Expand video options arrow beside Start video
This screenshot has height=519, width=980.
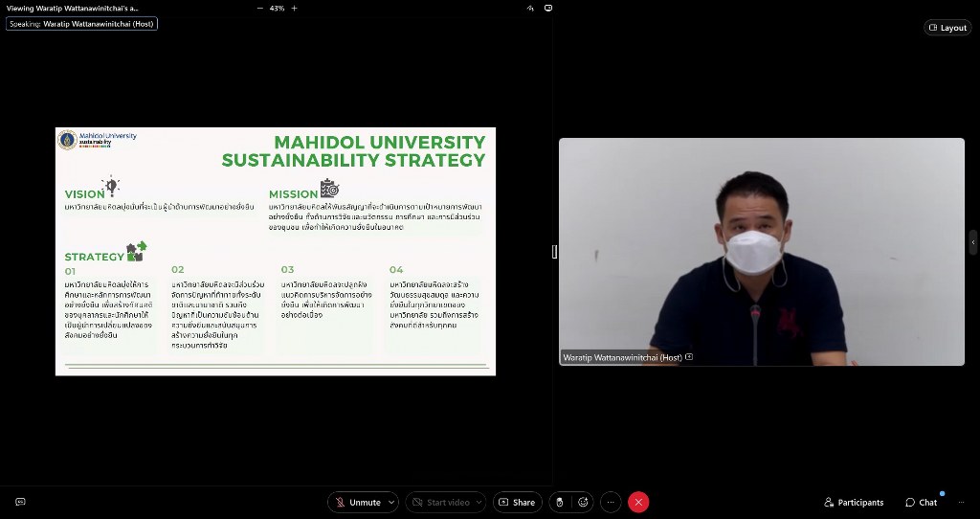479,502
